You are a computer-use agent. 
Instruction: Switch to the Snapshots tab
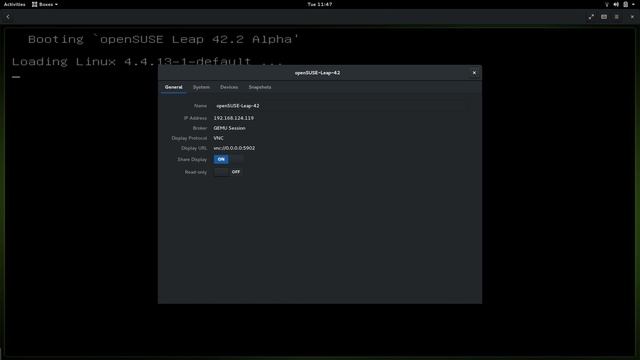click(x=260, y=87)
